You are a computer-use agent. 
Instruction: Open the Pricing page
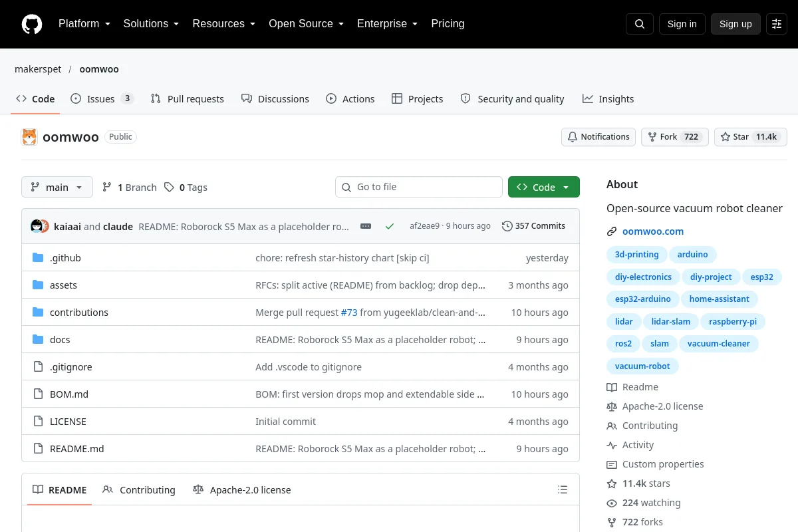pos(448,24)
